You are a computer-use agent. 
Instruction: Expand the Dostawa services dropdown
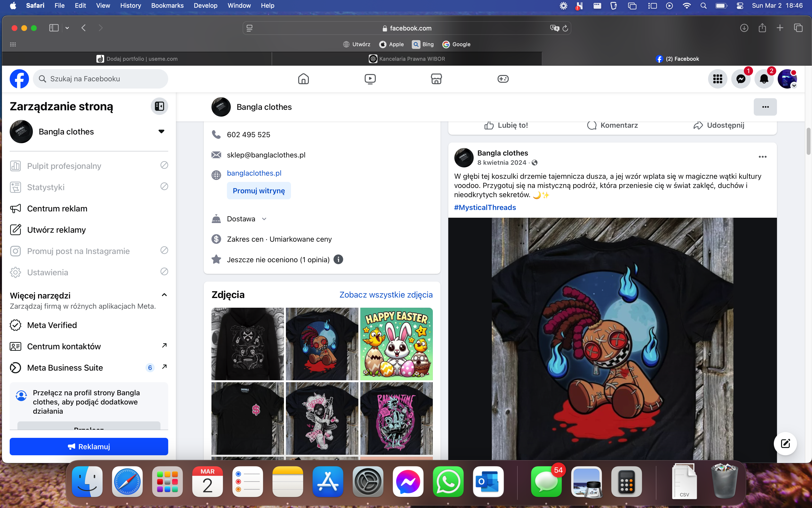[x=264, y=219]
